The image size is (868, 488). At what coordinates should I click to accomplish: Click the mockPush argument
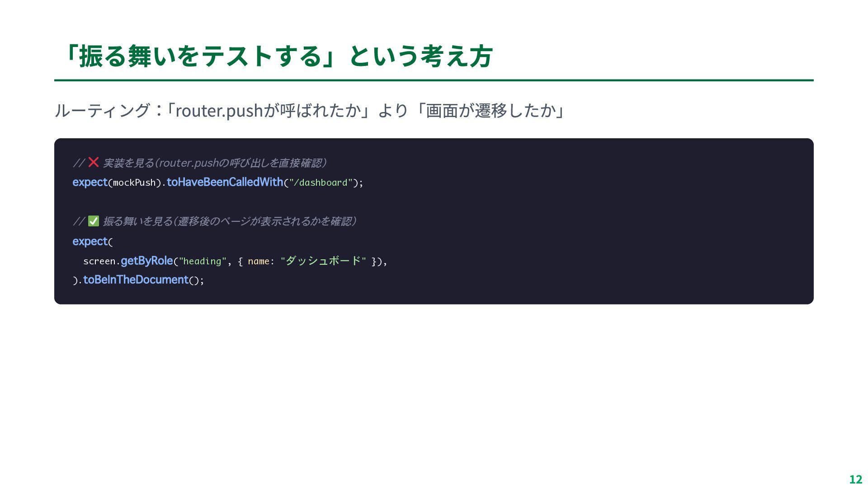[134, 183]
